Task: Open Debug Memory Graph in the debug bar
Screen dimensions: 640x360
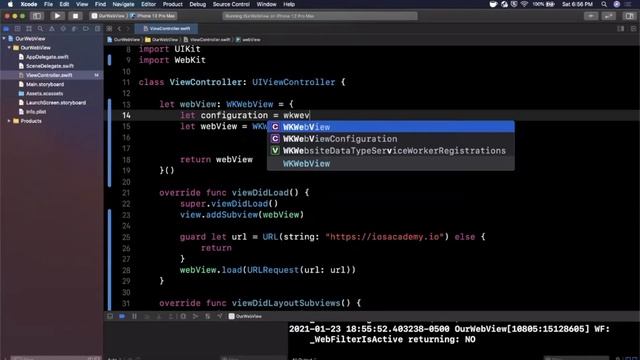Action: (195, 316)
